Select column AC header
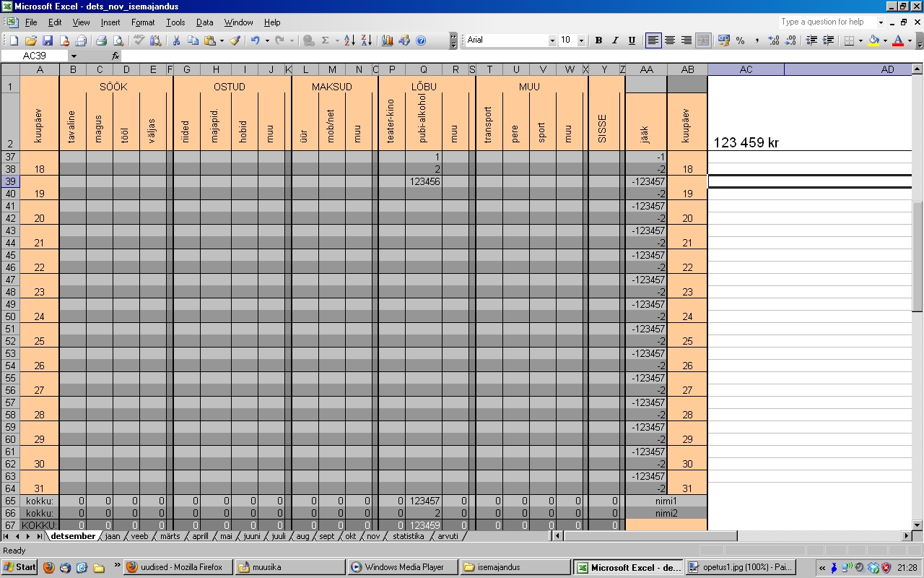This screenshot has height=578, width=924. (746, 69)
